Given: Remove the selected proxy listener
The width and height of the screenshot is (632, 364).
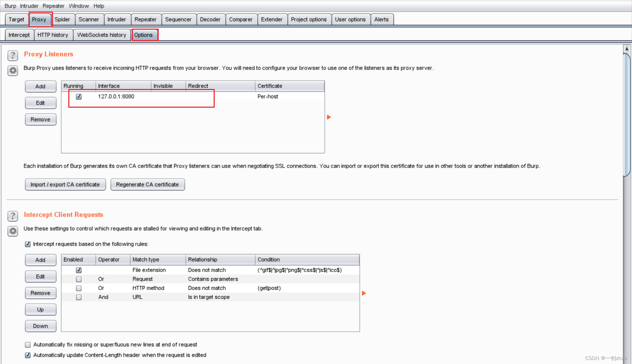Looking at the screenshot, I should [40, 119].
